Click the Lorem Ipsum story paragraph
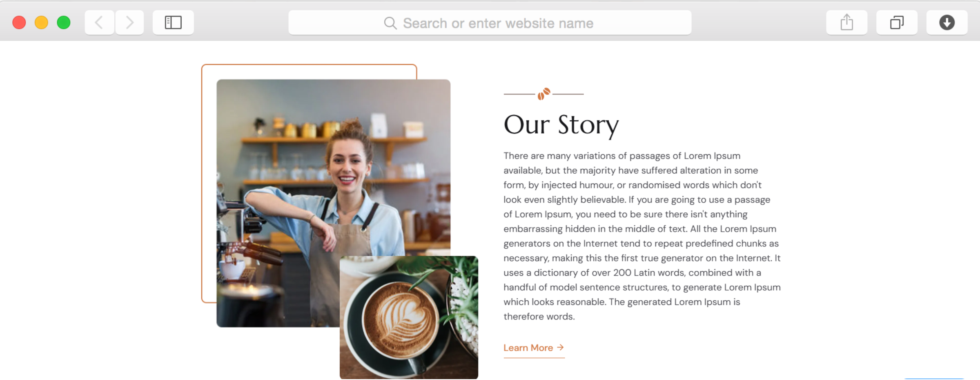This screenshot has height=380, width=980. (x=642, y=236)
